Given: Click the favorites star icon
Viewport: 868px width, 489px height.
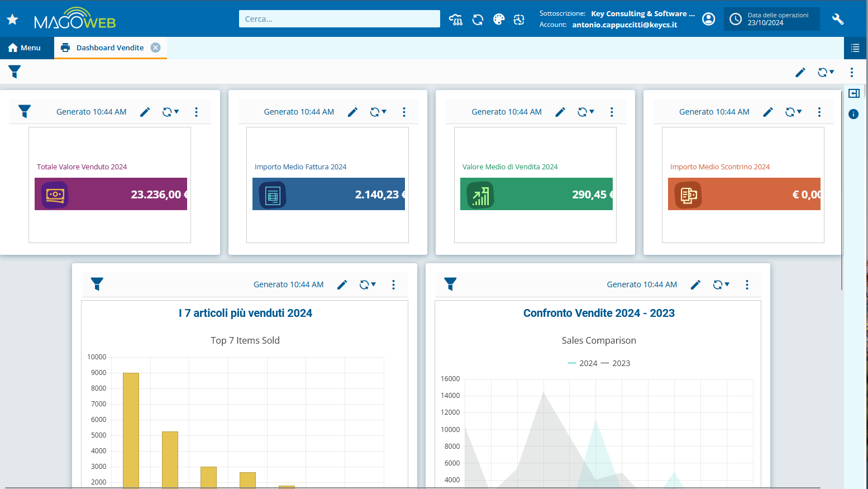Looking at the screenshot, I should tap(12, 20).
